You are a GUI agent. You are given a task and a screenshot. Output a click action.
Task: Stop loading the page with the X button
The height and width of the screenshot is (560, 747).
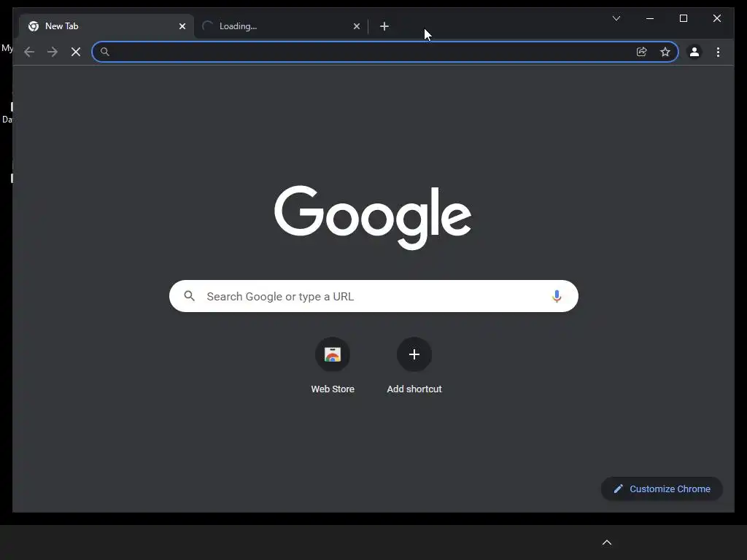point(76,52)
